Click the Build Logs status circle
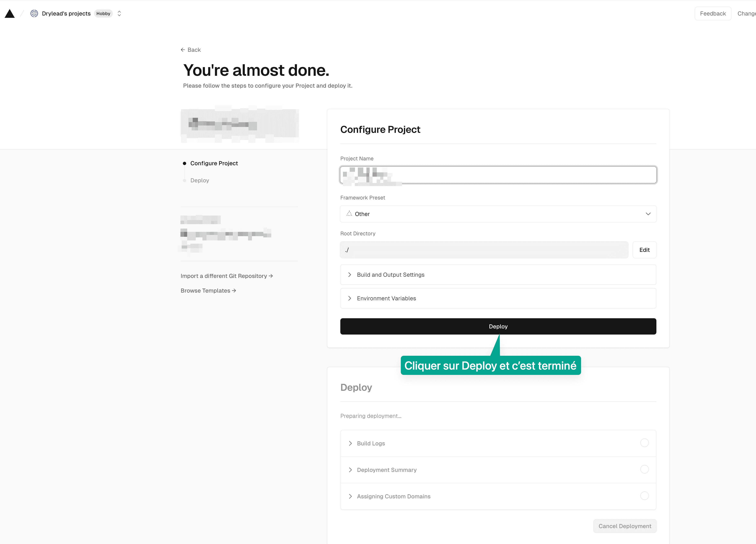The image size is (756, 544). tap(644, 443)
